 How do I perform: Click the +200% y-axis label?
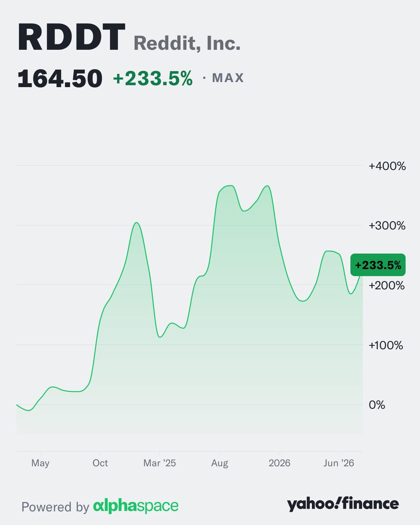pos(387,285)
